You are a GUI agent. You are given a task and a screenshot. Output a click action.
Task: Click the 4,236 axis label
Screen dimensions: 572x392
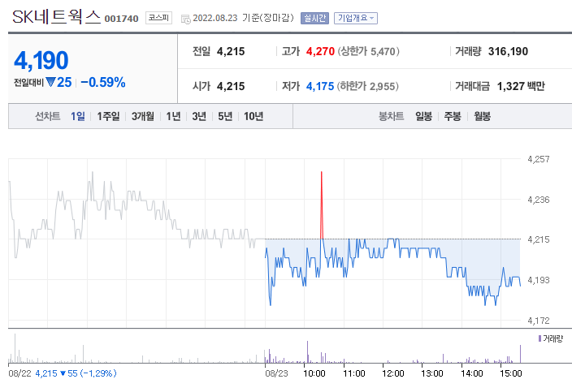click(539, 200)
